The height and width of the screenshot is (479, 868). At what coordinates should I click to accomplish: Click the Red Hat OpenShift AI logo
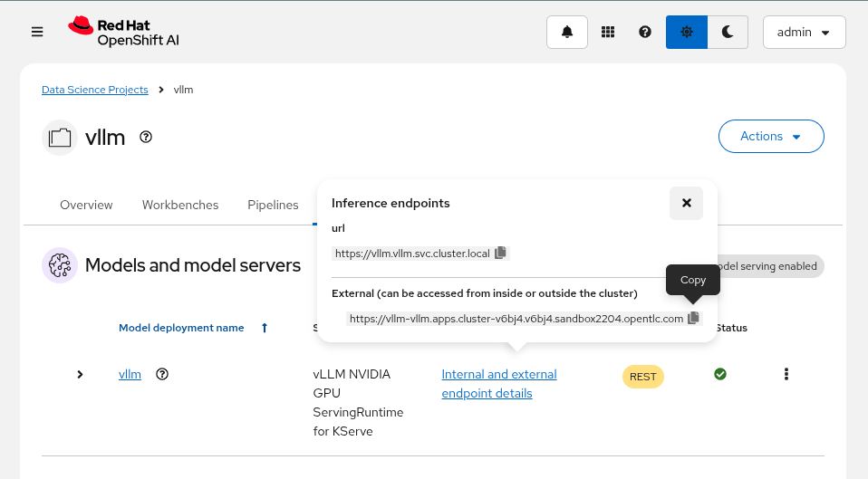click(123, 32)
